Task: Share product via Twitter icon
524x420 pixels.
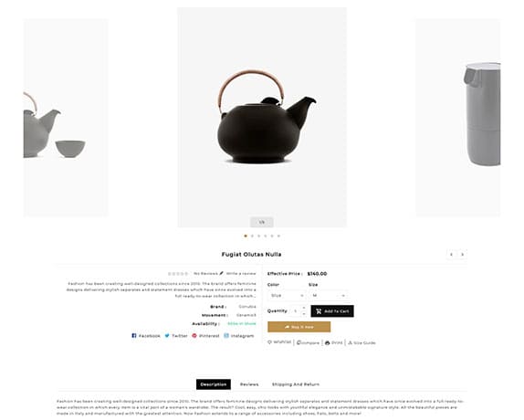Action: 167,335
